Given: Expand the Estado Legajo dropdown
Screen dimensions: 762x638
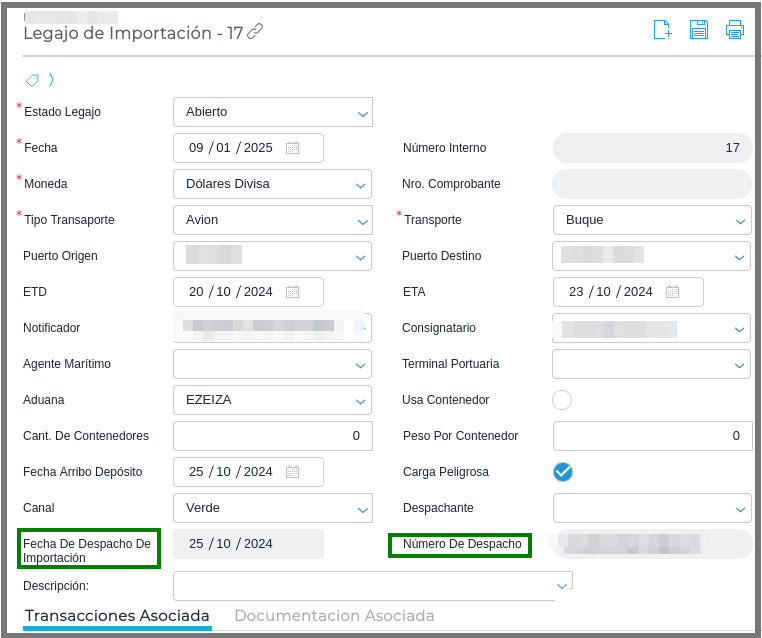Looking at the screenshot, I should (362, 113).
